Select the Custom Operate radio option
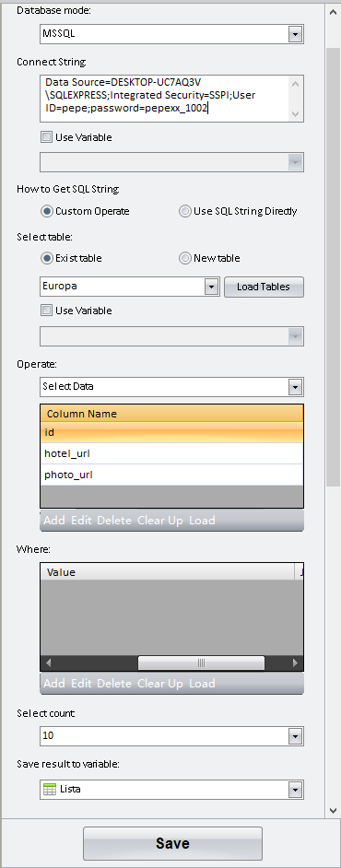 [46, 211]
